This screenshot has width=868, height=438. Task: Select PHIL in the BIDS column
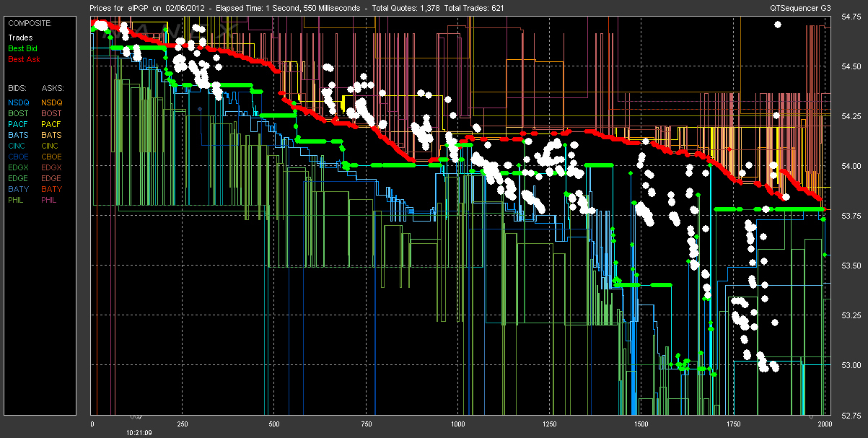pyautogui.click(x=17, y=200)
